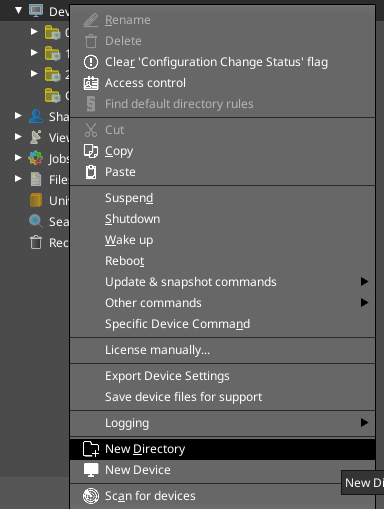Open Update & snapshot commands submenu arrow
The width and height of the screenshot is (384, 509).
pos(364,282)
